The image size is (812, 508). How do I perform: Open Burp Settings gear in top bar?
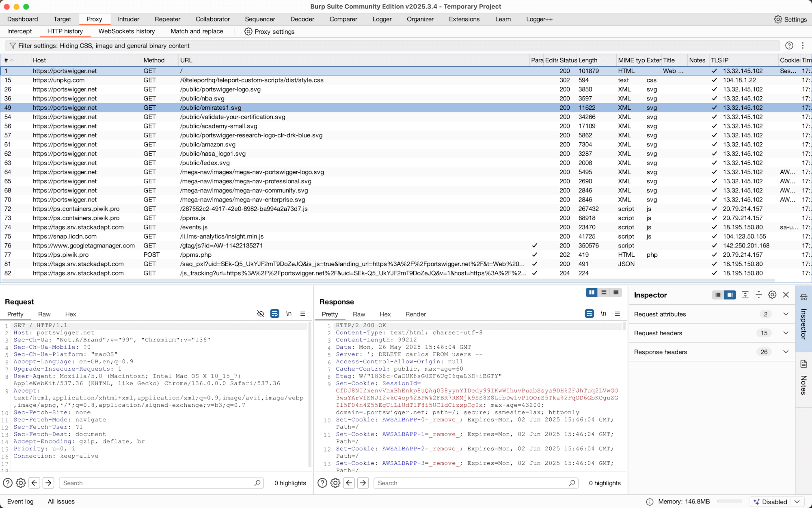click(x=790, y=19)
